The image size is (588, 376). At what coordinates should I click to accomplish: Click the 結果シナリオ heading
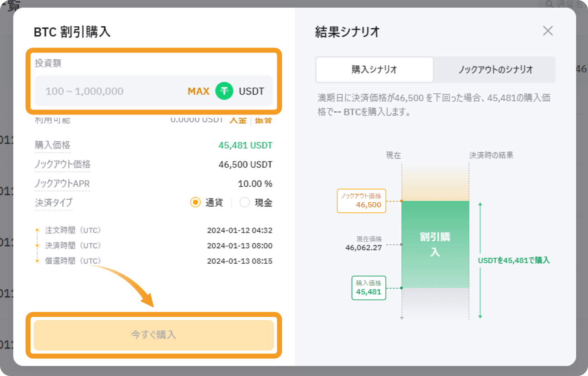pyautogui.click(x=347, y=32)
